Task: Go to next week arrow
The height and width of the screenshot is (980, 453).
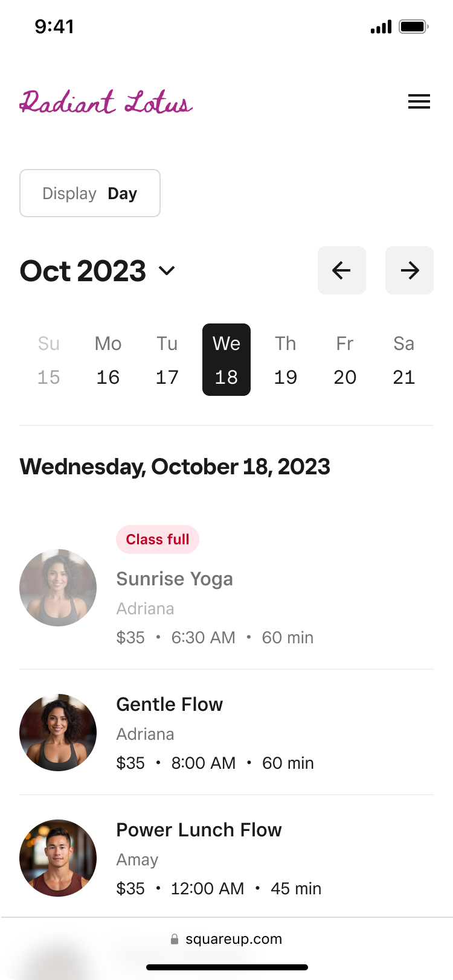Action: [x=410, y=270]
